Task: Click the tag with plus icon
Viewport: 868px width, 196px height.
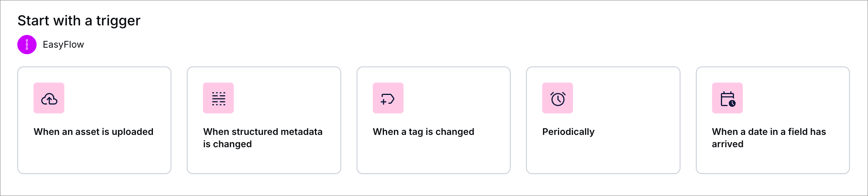Action: pyautogui.click(x=388, y=98)
